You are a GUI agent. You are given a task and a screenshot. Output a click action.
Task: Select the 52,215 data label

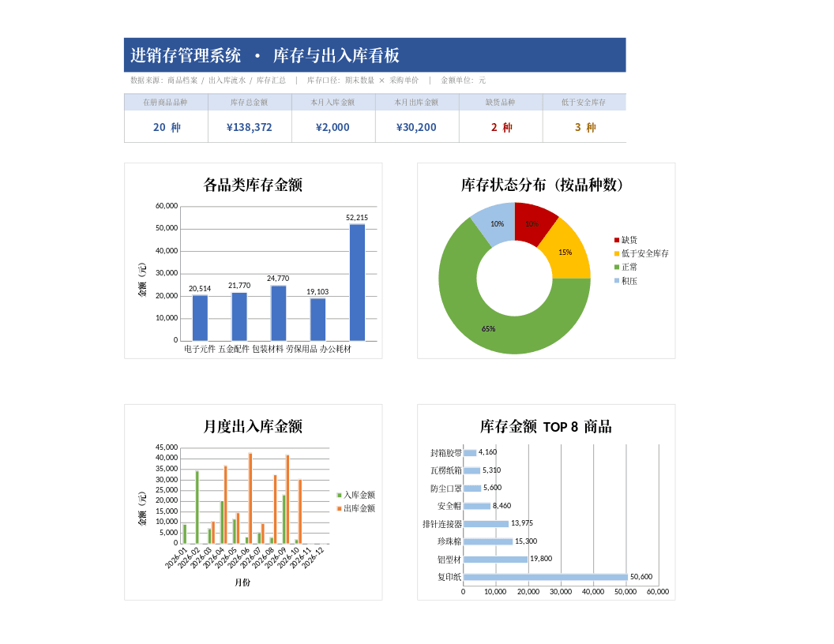(x=357, y=217)
